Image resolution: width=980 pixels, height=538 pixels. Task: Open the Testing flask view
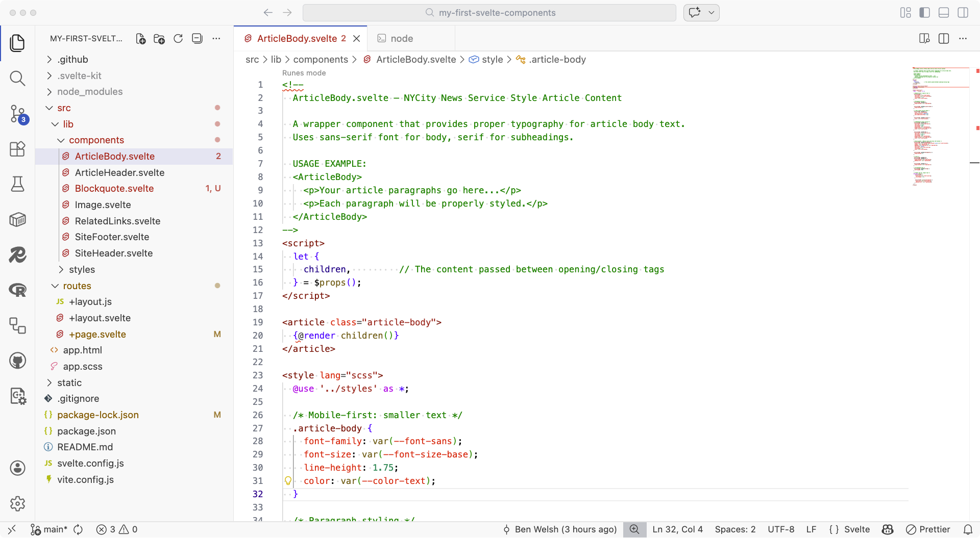17,184
